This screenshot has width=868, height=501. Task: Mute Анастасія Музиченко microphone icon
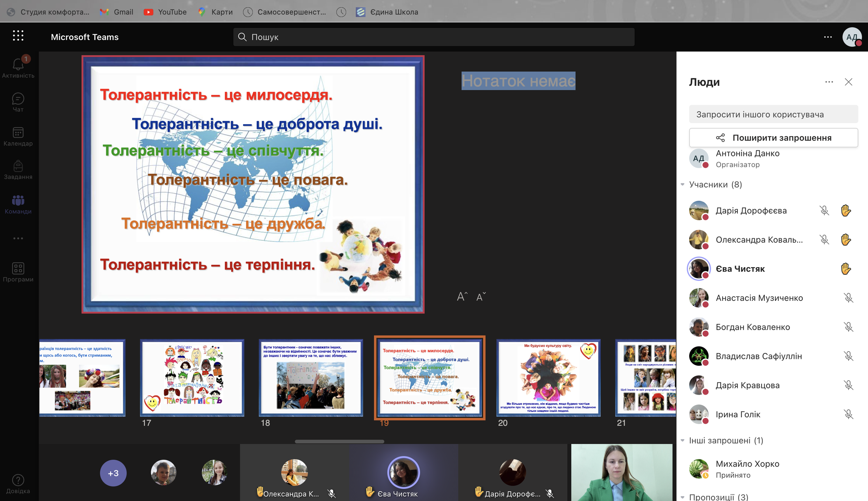click(848, 298)
